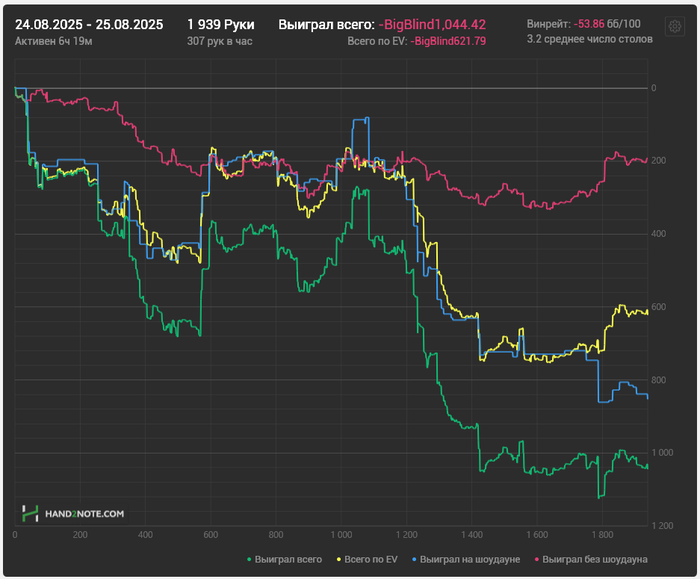The height and width of the screenshot is (579, 700).
Task: Toggle the 'Выиграл всего' legend series
Action: point(284,559)
